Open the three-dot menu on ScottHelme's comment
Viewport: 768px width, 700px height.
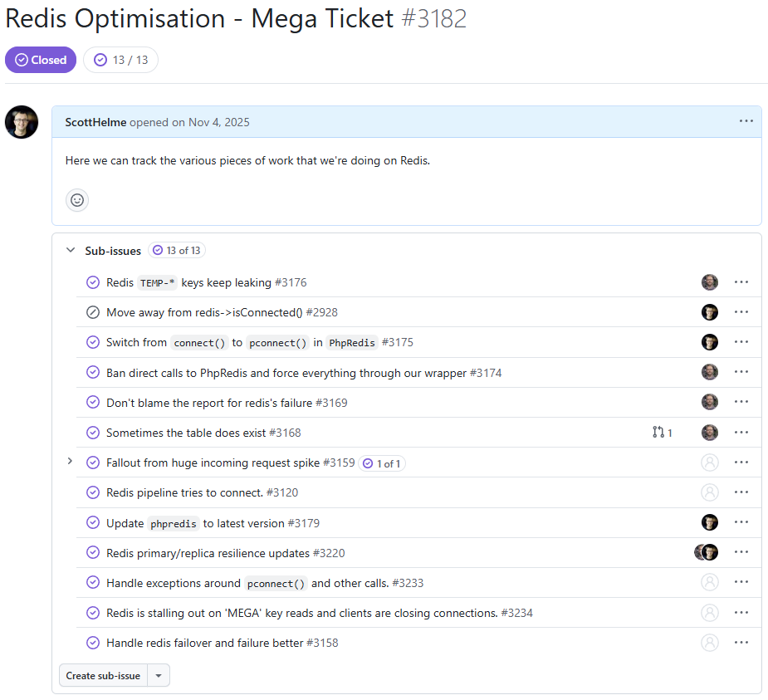tap(746, 121)
